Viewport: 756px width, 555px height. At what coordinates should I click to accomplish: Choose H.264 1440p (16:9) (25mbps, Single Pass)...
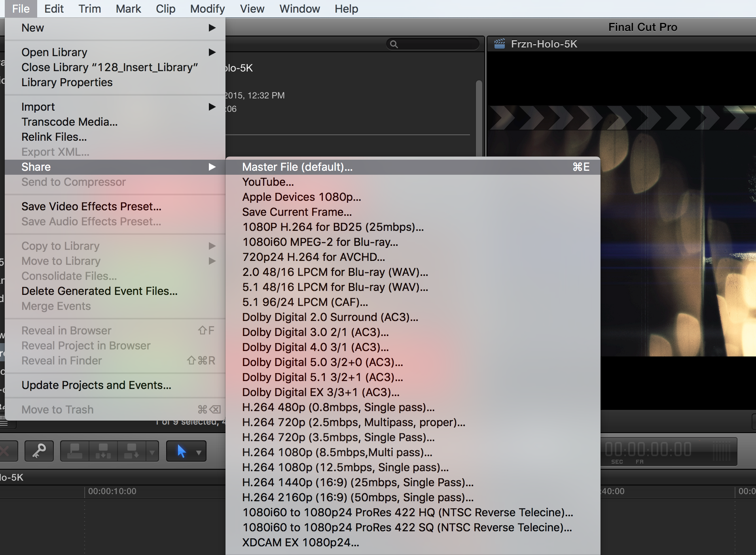coord(413,482)
